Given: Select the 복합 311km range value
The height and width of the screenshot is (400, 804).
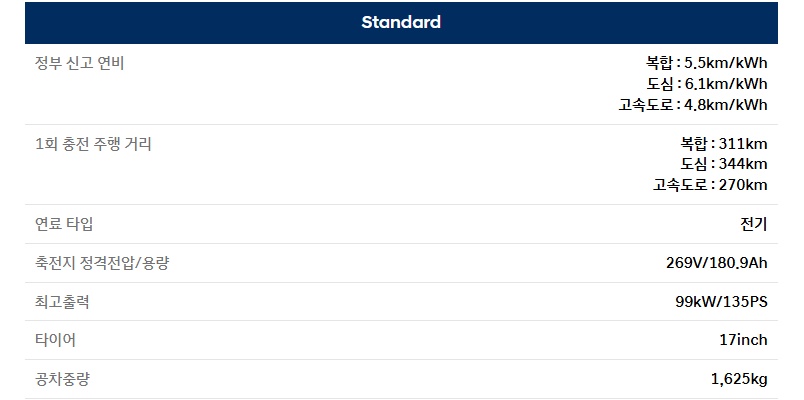Looking at the screenshot, I should pyautogui.click(x=723, y=143).
